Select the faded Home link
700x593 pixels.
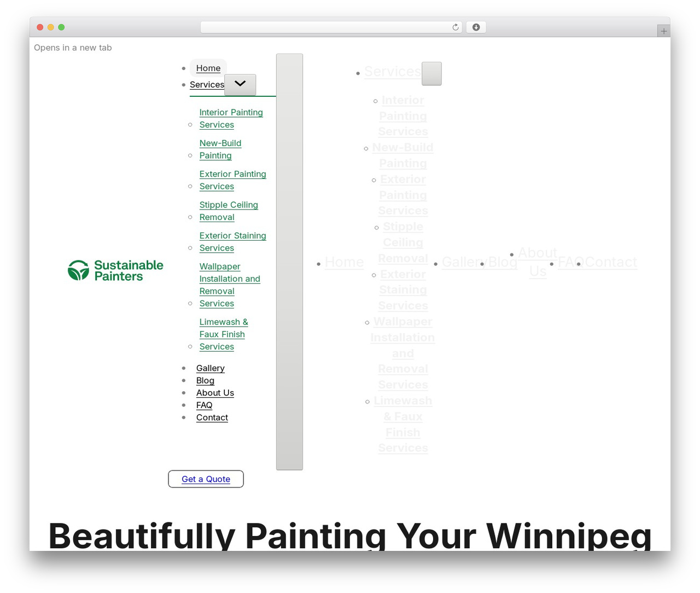point(344,263)
